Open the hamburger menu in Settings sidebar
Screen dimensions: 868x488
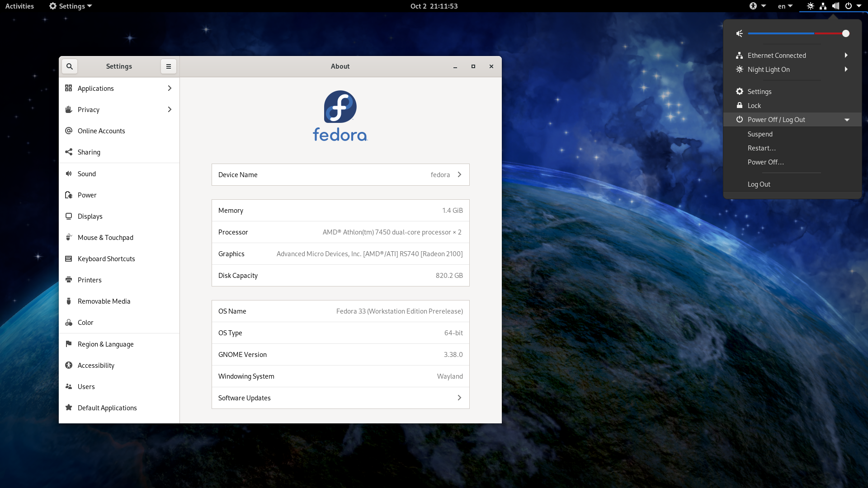[169, 66]
